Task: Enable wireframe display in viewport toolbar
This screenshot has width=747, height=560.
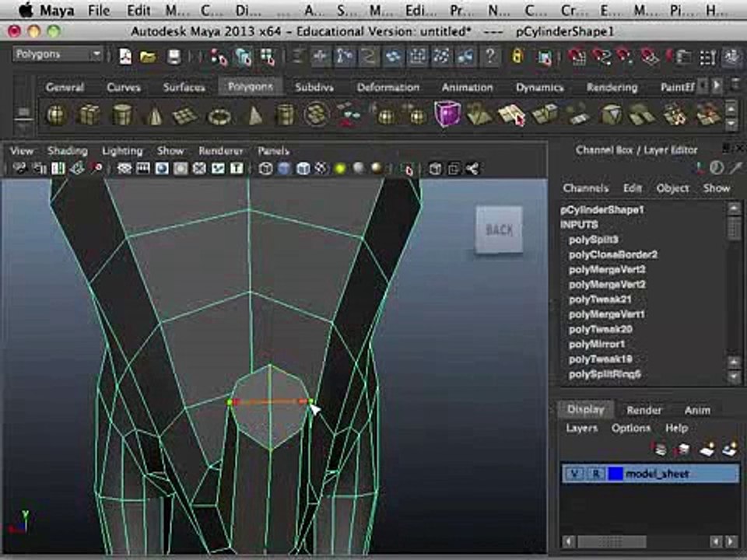Action: pyautogui.click(x=266, y=168)
